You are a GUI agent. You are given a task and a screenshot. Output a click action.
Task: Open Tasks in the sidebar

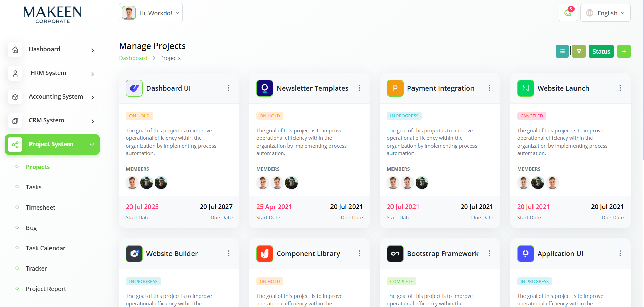tap(34, 187)
